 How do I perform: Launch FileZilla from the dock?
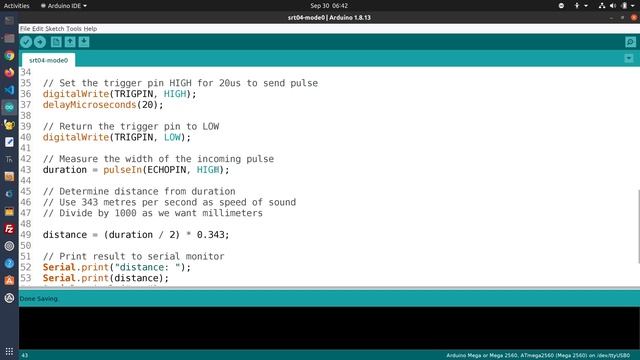point(9,229)
